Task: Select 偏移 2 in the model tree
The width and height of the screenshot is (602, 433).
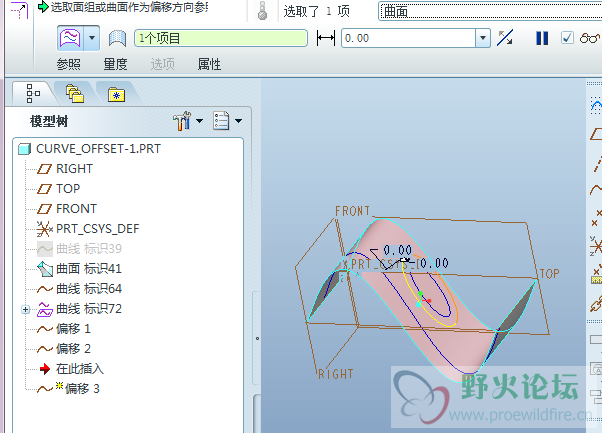Action: (73, 349)
